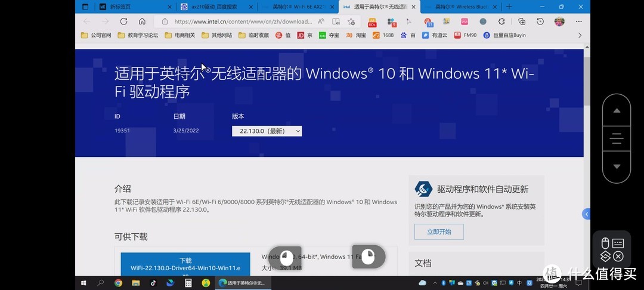Open the FM90 bookmark

465,35
